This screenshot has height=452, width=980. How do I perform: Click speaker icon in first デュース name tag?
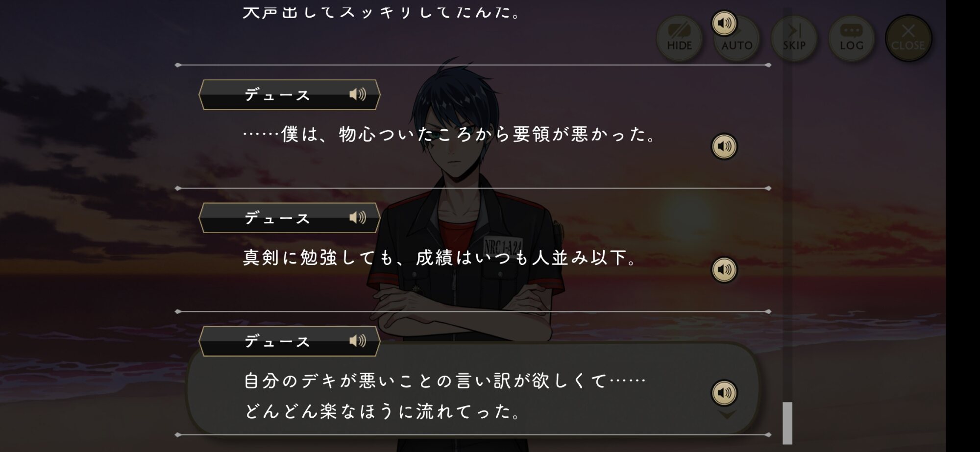click(x=358, y=95)
